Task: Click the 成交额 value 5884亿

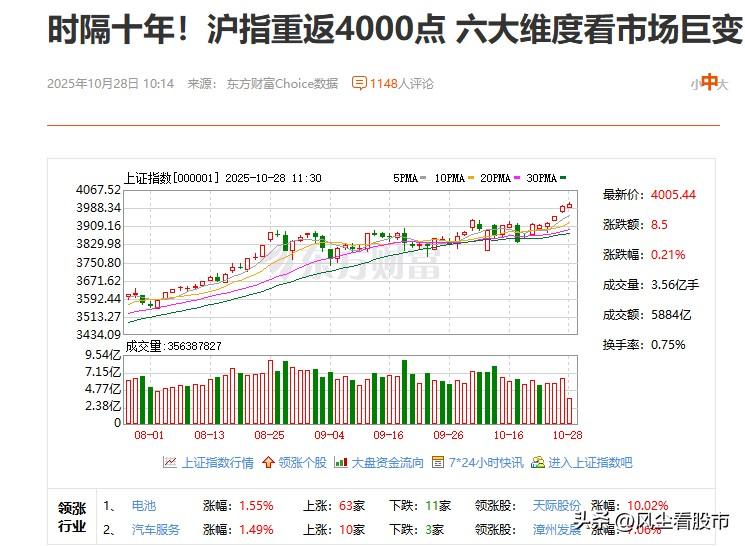Action: (671, 315)
